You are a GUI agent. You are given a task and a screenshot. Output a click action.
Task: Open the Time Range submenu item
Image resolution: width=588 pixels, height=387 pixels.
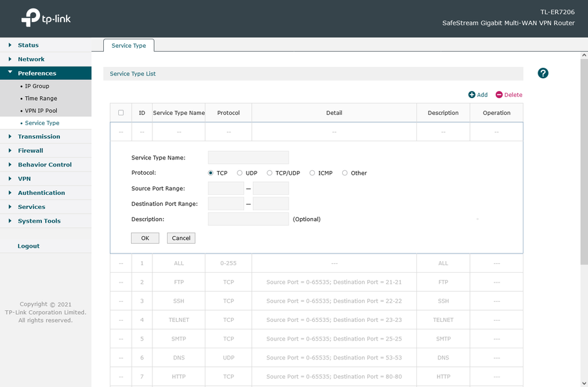pyautogui.click(x=41, y=99)
